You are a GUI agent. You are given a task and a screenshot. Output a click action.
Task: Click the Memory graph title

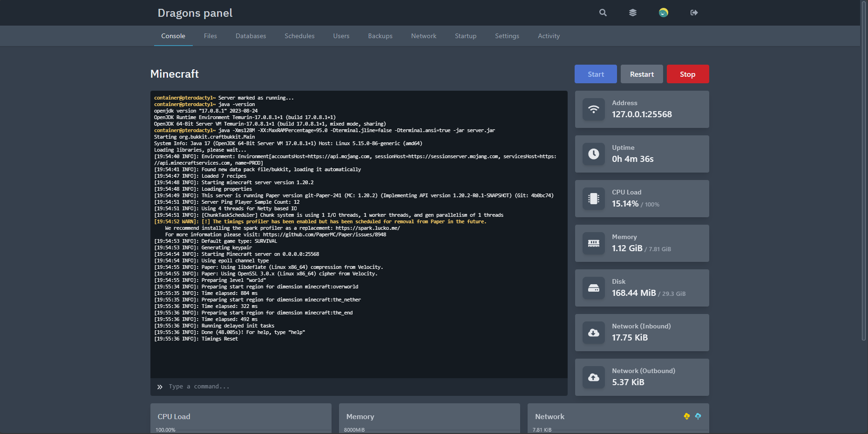click(360, 417)
